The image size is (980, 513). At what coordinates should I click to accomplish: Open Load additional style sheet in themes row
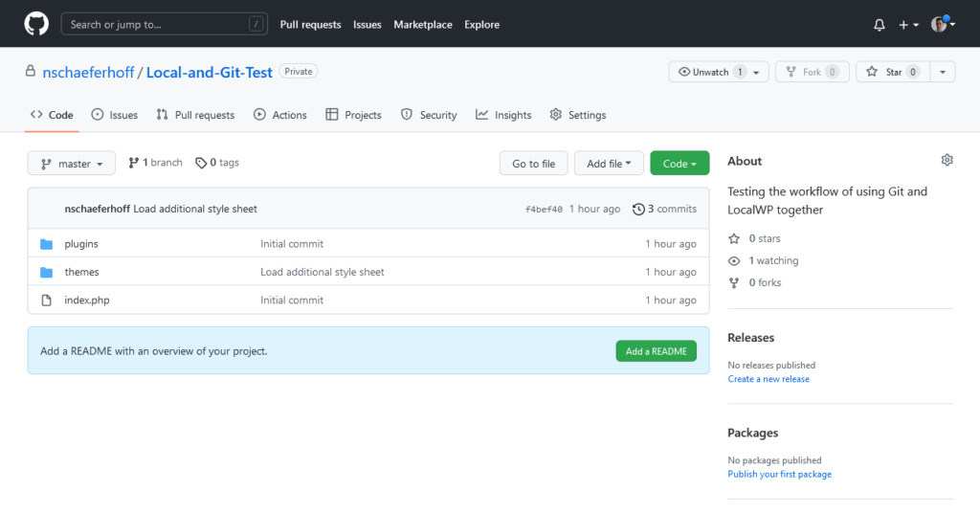[323, 272]
